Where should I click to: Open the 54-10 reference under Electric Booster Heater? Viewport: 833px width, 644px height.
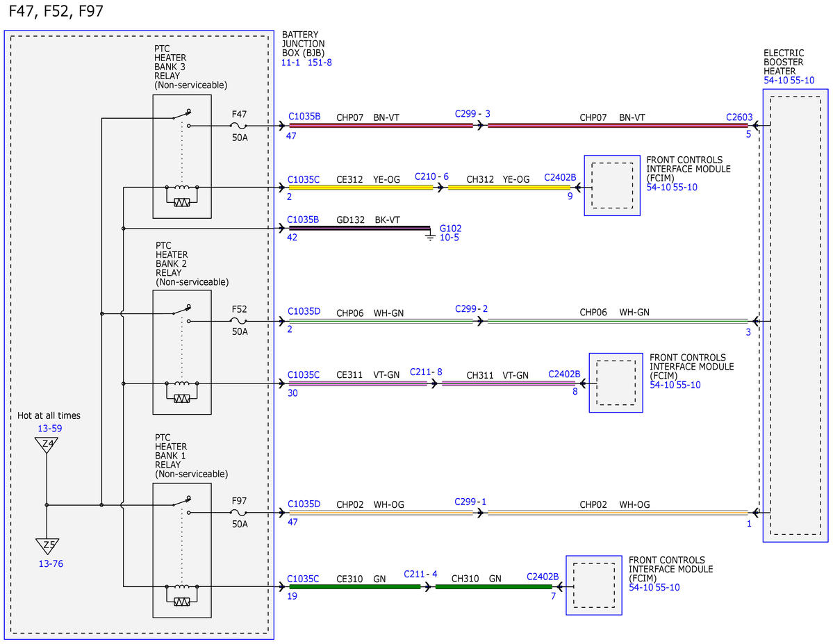pos(775,81)
